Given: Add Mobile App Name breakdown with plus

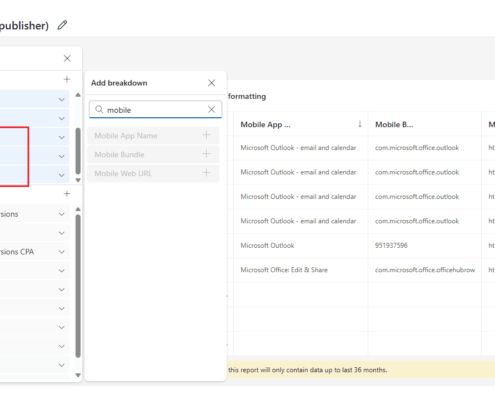Looking at the screenshot, I should pos(206,135).
